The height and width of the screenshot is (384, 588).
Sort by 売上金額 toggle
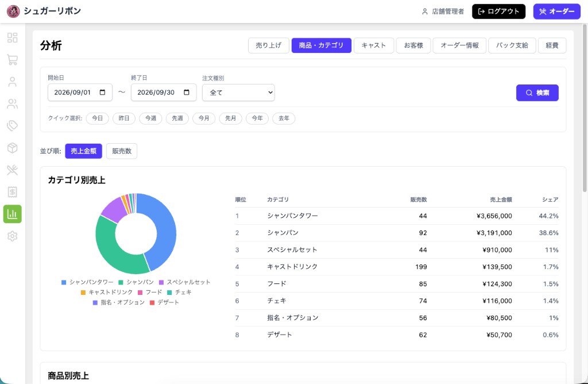coord(84,151)
